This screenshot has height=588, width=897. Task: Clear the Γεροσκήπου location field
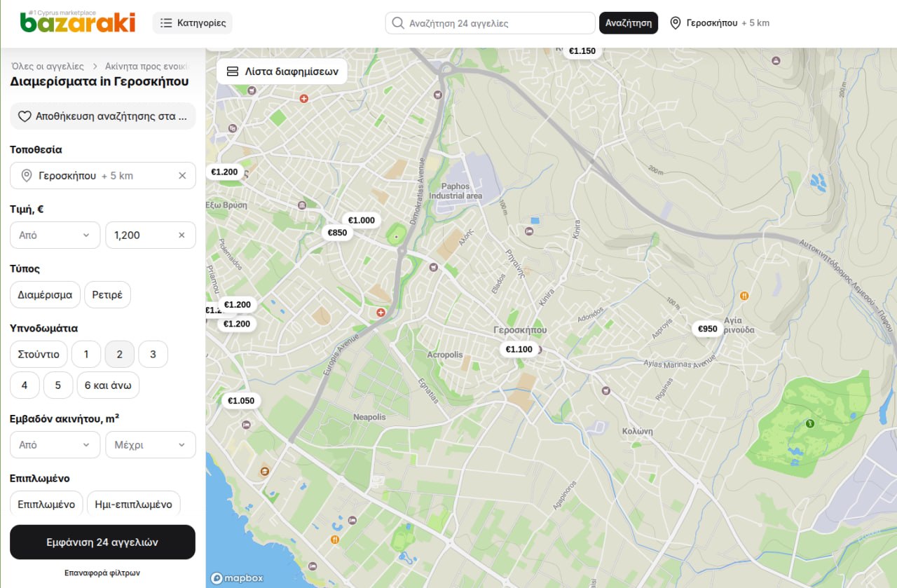click(x=182, y=176)
